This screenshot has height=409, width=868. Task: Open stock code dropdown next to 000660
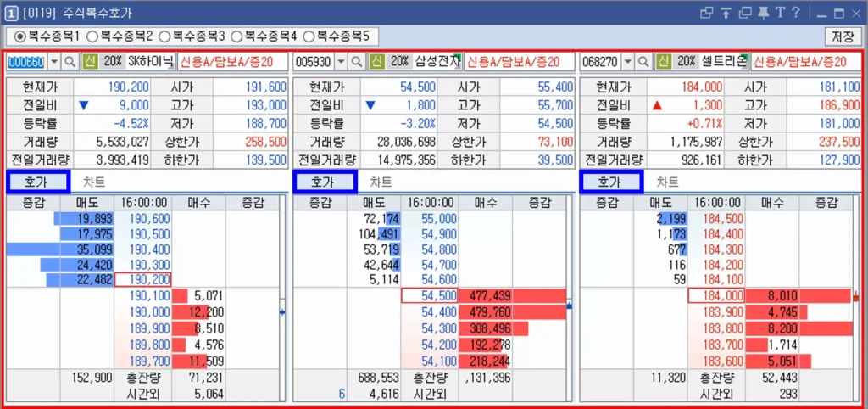click(54, 61)
